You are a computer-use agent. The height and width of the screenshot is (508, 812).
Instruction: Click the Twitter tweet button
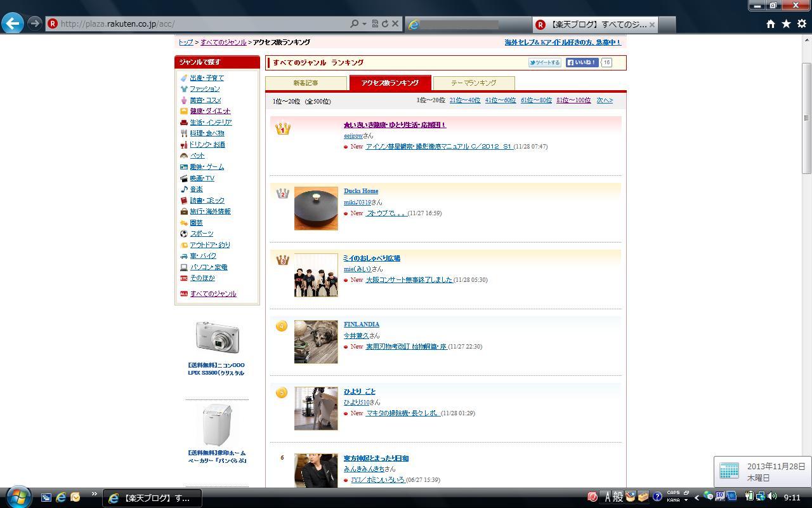click(x=545, y=62)
